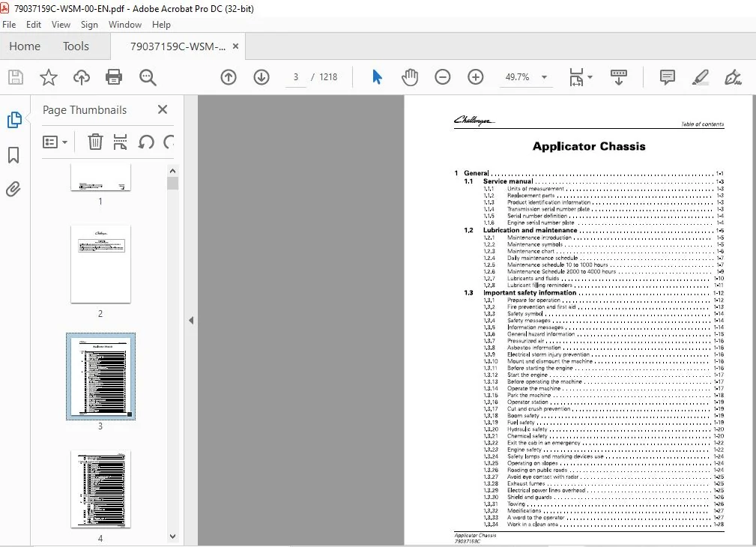Open the zoom level 49.7% dropdown
This screenshot has width=756, height=547.
[x=545, y=77]
